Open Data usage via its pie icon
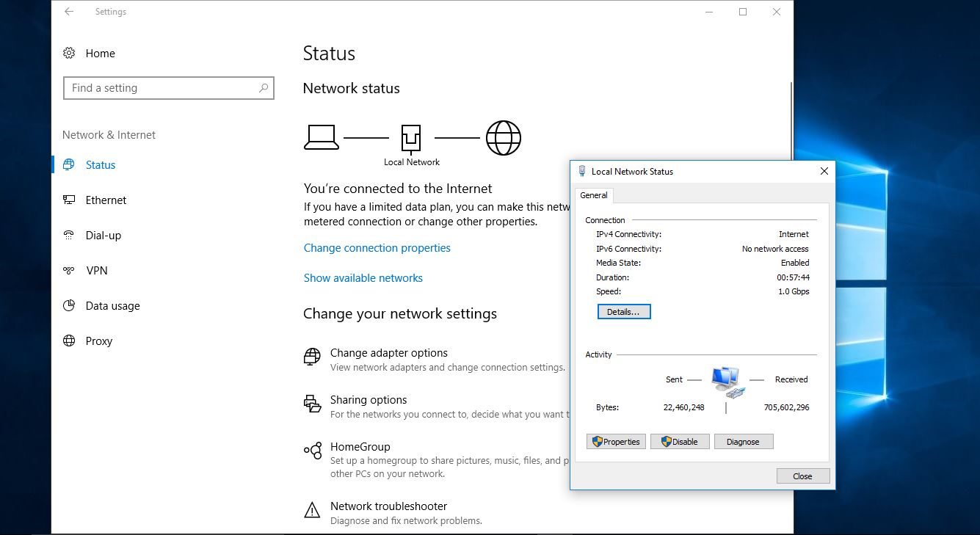980x535 pixels. 70,305
